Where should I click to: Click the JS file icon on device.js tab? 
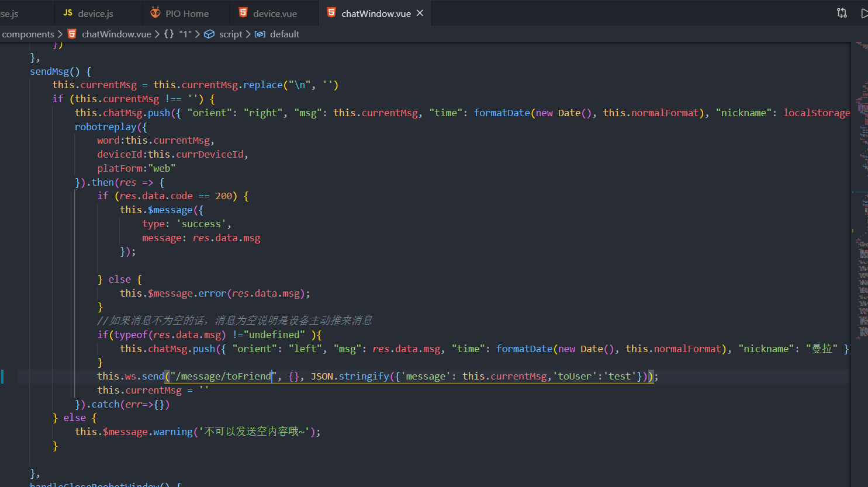68,13
